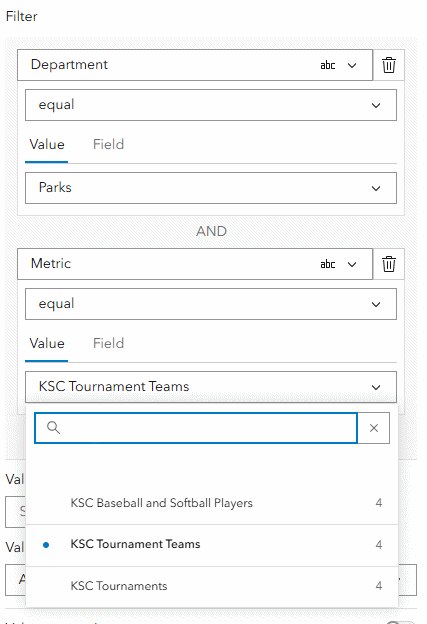Remove the Metric filter with trash icon

pyautogui.click(x=389, y=264)
